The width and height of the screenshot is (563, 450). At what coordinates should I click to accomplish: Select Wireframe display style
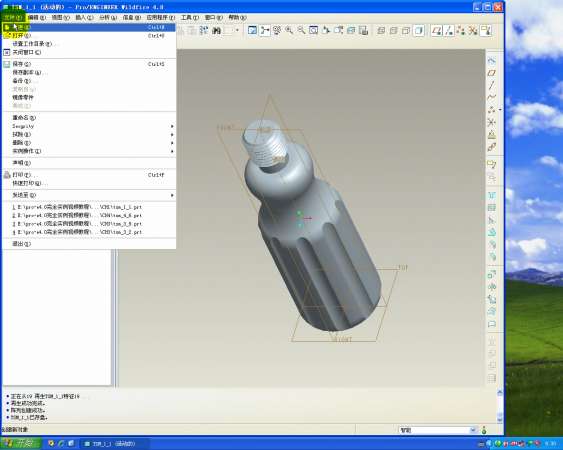[381, 31]
